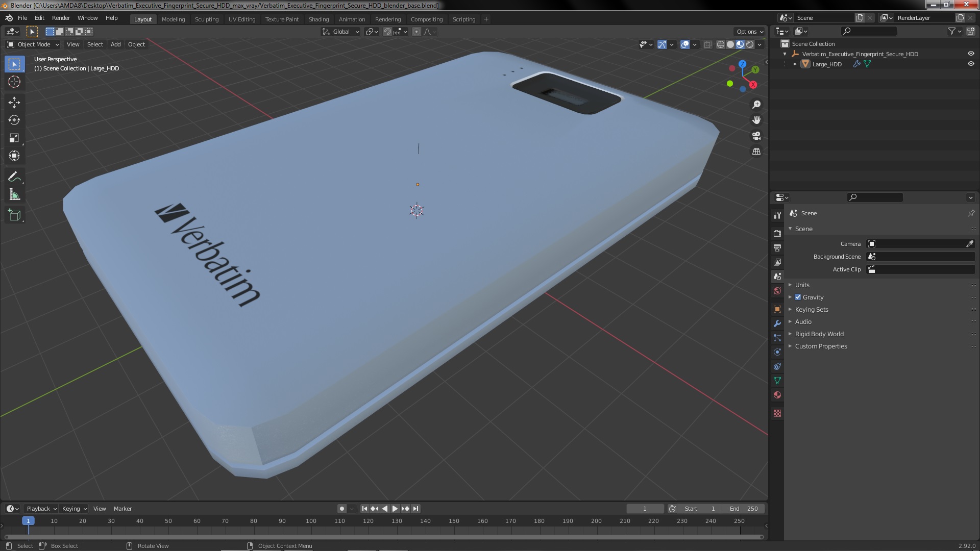Switch to the UV Editing workspace tab
The width and height of the screenshot is (980, 551).
point(241,19)
